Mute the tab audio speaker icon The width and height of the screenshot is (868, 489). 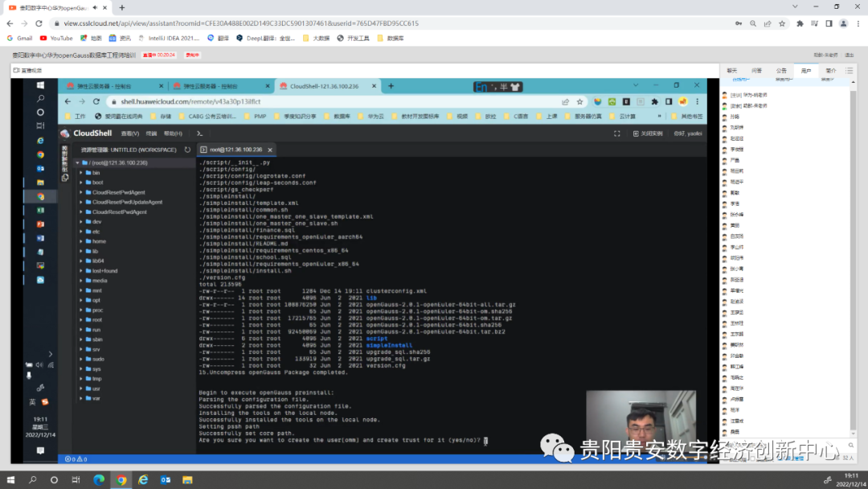pyautogui.click(x=95, y=8)
